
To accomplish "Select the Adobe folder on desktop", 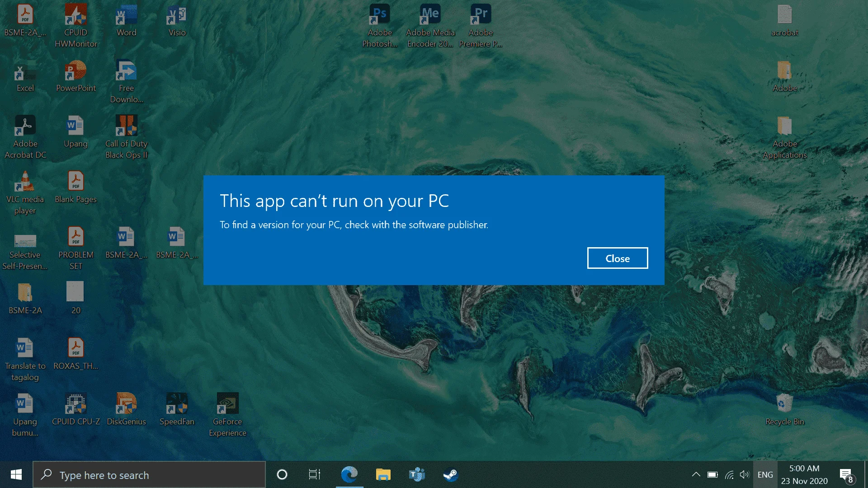I will (x=784, y=76).
